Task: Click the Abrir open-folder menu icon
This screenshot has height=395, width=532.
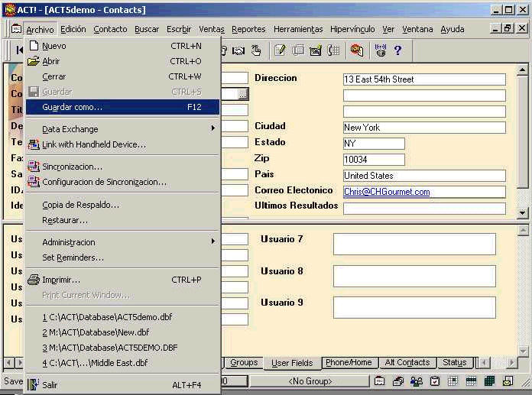Action: pyautogui.click(x=34, y=61)
